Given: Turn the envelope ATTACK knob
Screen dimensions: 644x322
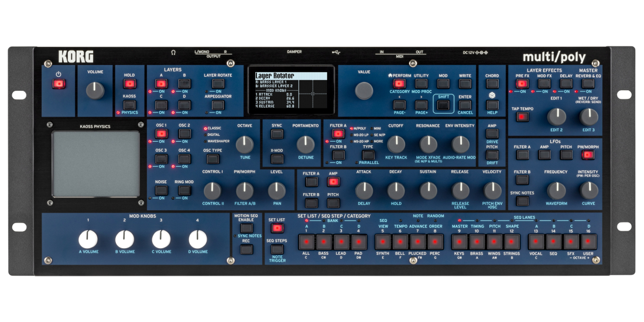Looking at the screenshot, I should (364, 191).
